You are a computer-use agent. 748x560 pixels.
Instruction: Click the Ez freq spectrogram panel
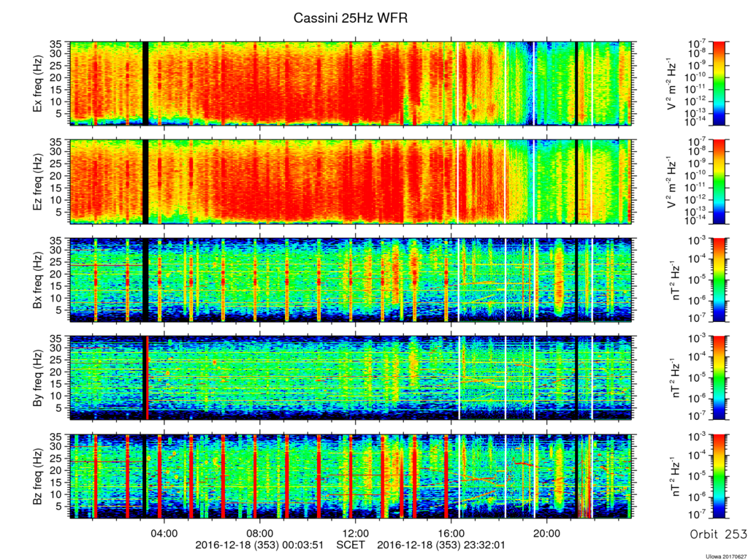pyautogui.click(x=351, y=182)
